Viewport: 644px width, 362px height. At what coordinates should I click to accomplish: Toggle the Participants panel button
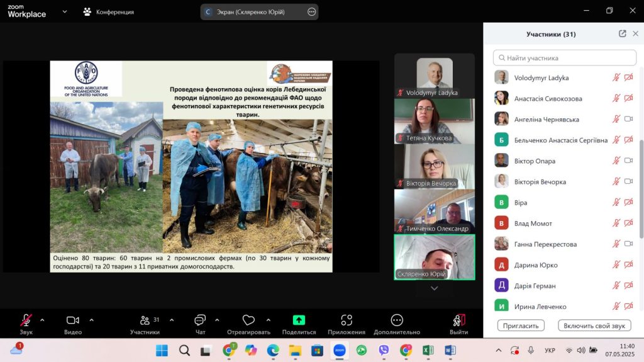point(145,320)
